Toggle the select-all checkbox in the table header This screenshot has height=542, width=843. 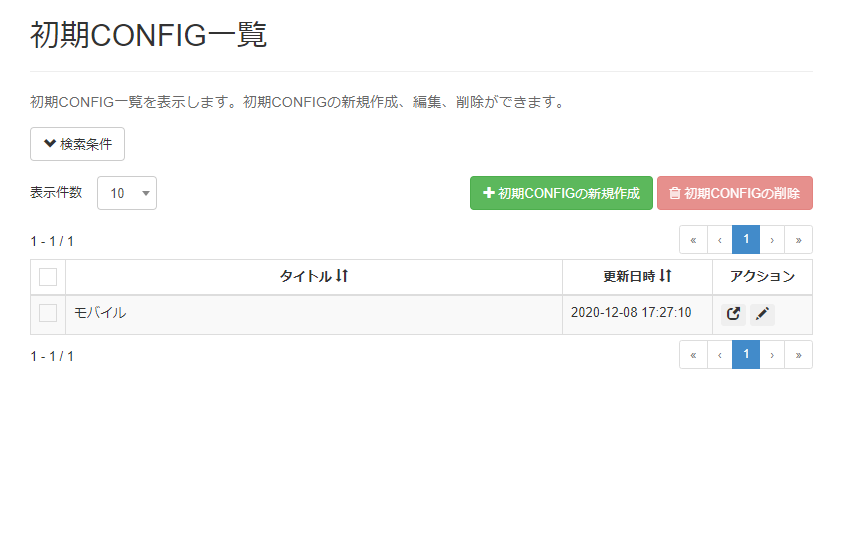click(x=48, y=277)
